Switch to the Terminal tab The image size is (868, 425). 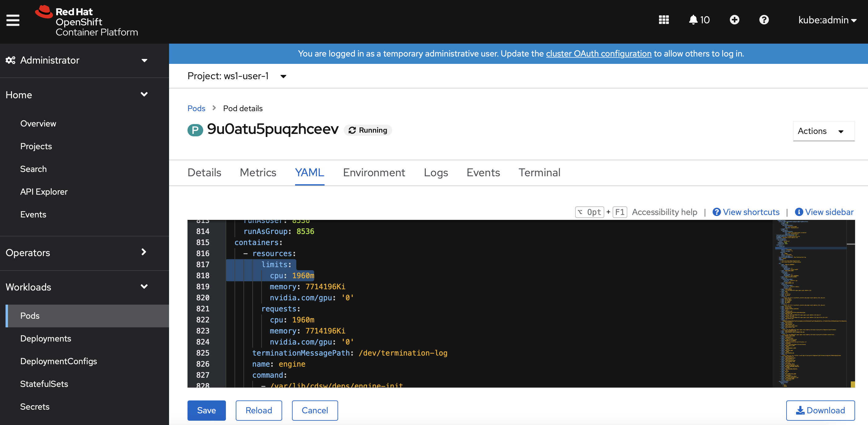(x=539, y=172)
